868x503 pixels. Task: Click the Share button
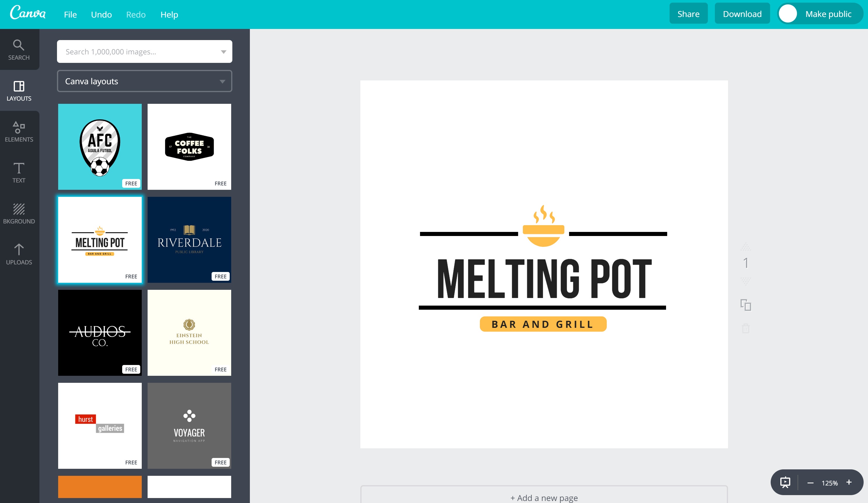point(687,14)
